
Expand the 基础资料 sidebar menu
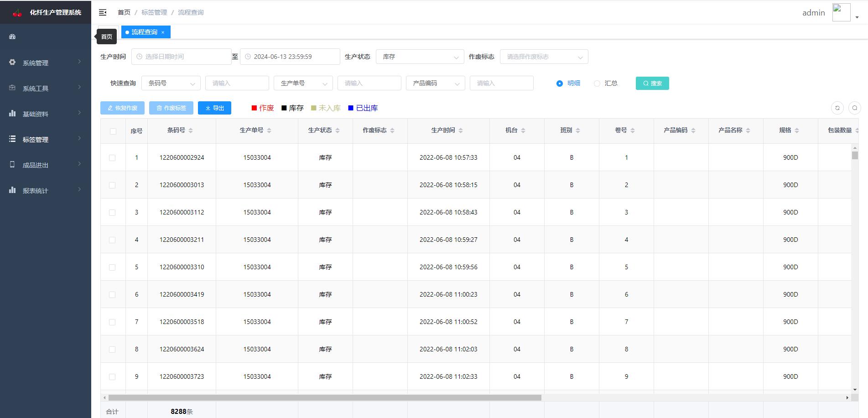(x=46, y=114)
